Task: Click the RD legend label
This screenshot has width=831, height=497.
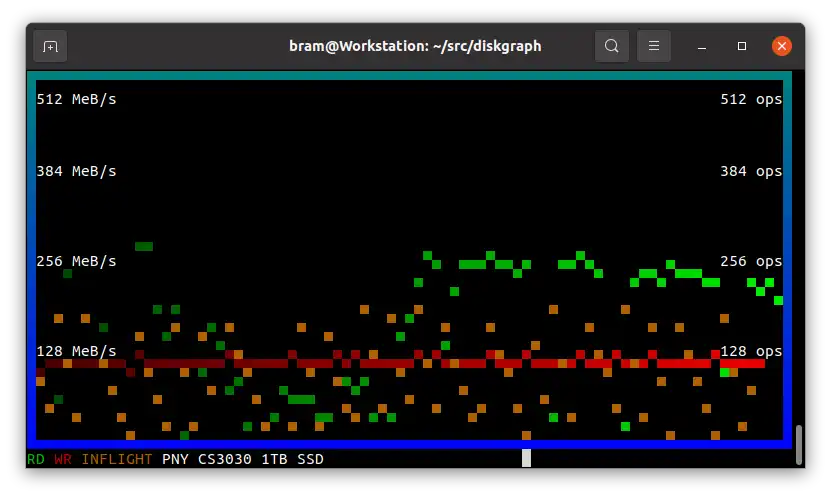Action: (36, 459)
